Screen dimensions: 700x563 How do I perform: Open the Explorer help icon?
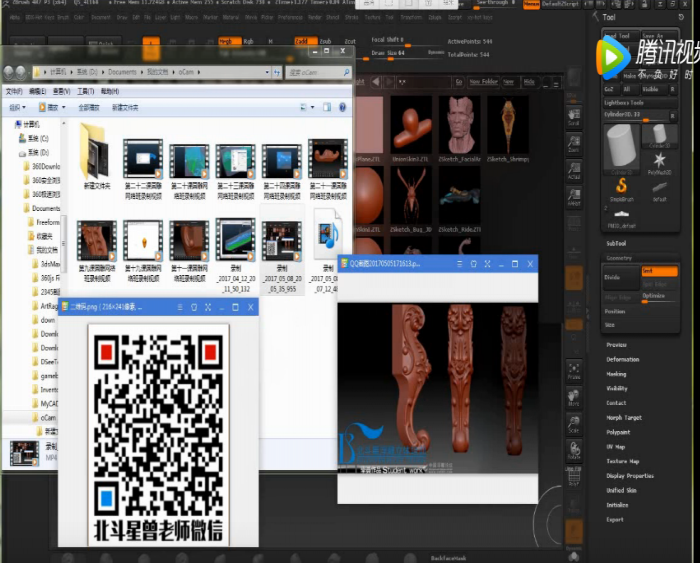pyautogui.click(x=343, y=106)
